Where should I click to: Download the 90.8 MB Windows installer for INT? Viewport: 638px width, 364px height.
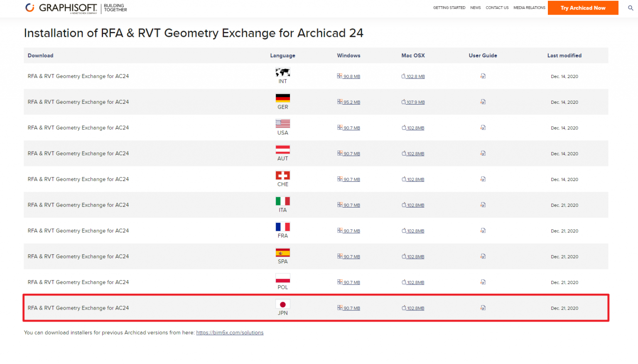pyautogui.click(x=351, y=76)
